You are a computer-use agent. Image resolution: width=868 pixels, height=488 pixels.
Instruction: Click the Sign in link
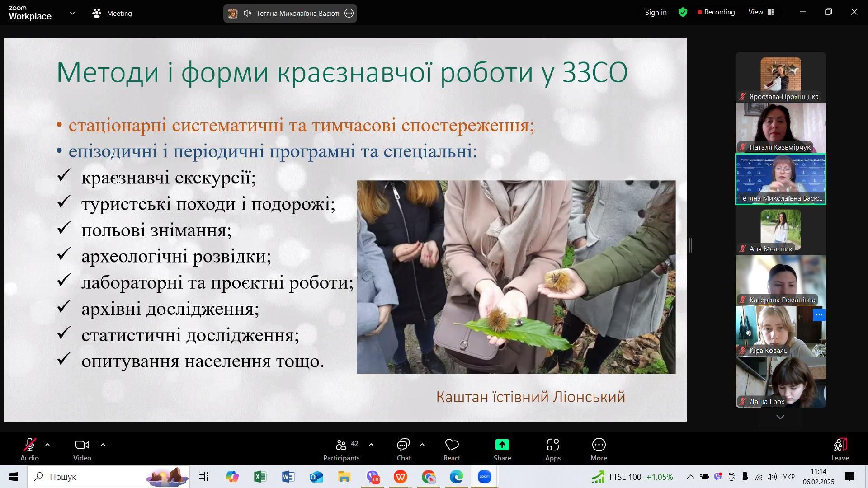pos(656,13)
